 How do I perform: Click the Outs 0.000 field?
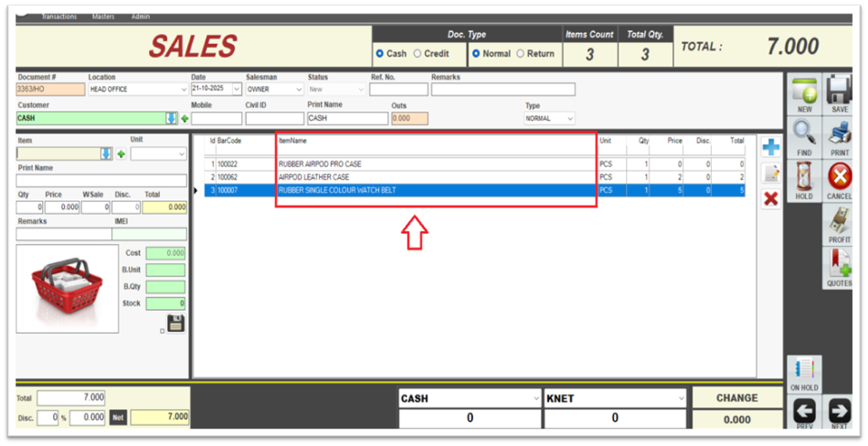click(x=409, y=119)
